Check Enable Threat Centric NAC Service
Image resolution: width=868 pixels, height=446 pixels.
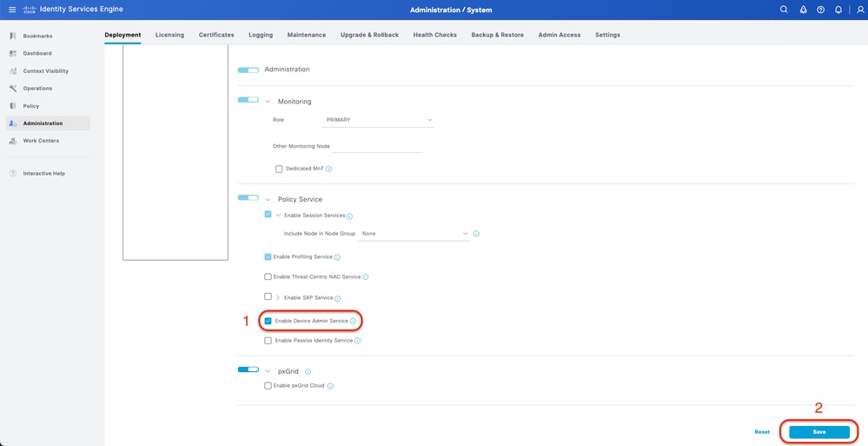tap(268, 276)
